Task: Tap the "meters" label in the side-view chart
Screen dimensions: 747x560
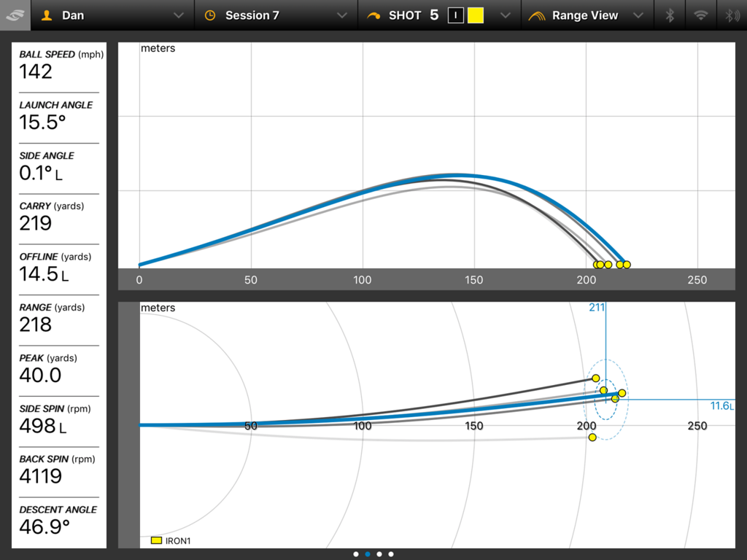Action: (158, 49)
